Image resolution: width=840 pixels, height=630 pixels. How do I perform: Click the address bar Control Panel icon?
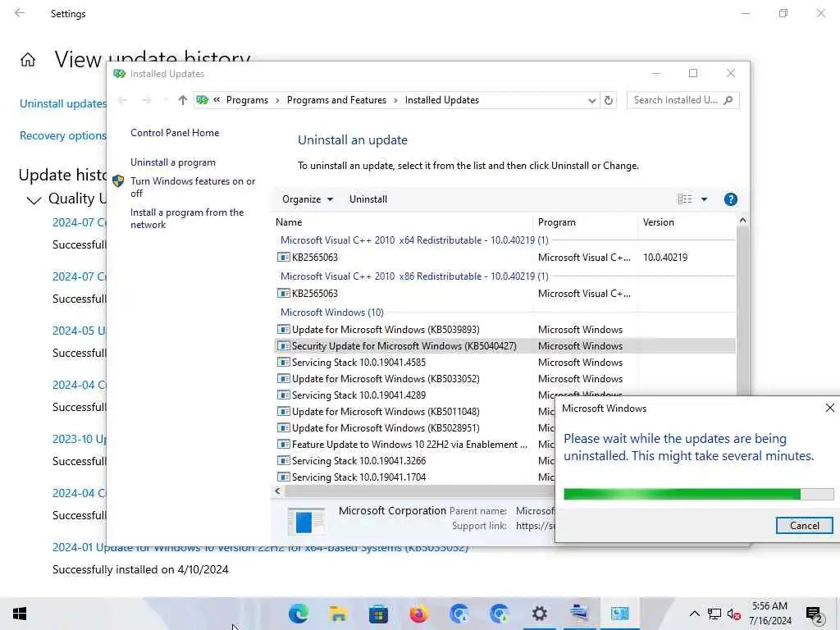click(x=202, y=100)
